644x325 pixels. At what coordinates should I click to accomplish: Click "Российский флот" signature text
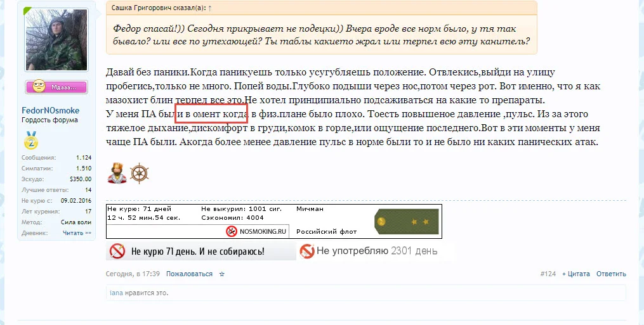point(327,232)
